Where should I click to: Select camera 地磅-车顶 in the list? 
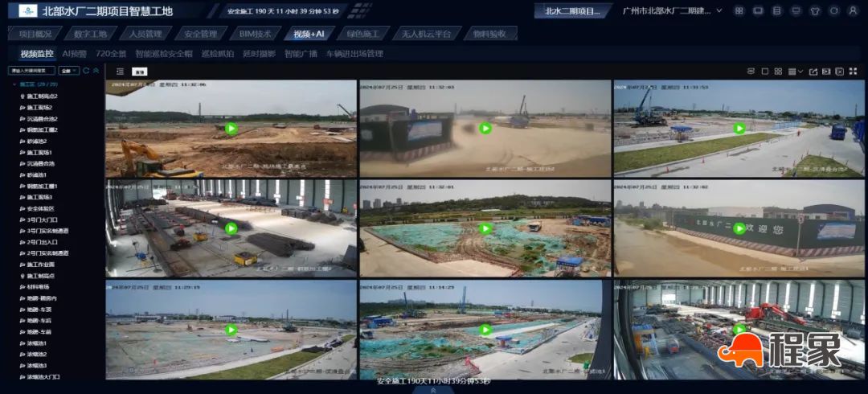tap(39, 310)
